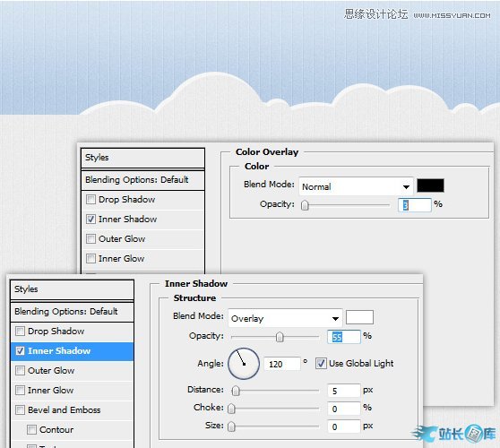Select highlighted Inner Shadow style entry

[x=73, y=351]
